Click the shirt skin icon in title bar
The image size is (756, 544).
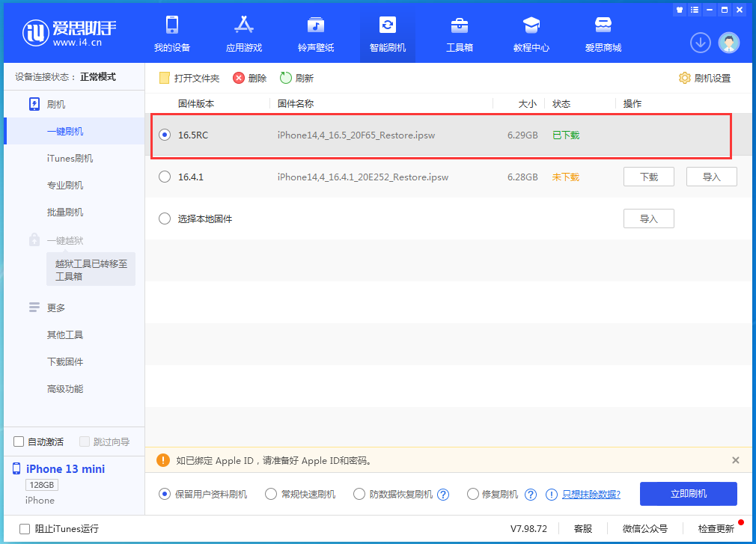[680, 10]
